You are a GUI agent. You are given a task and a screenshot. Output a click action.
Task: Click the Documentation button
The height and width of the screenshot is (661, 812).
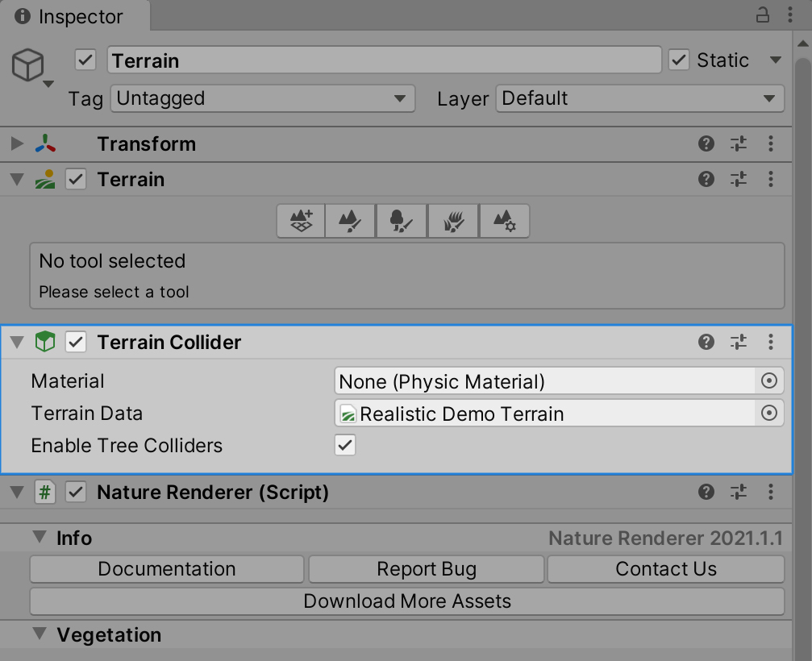(x=167, y=569)
